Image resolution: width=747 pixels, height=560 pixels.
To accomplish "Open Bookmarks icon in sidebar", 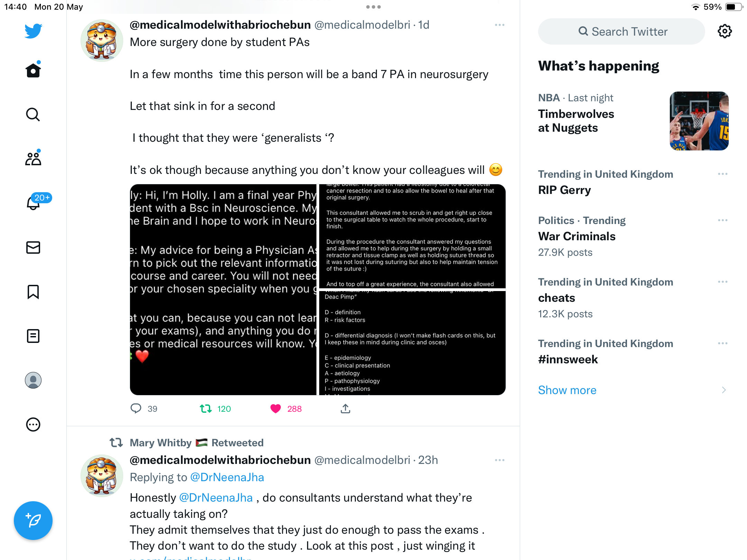I will (x=33, y=292).
